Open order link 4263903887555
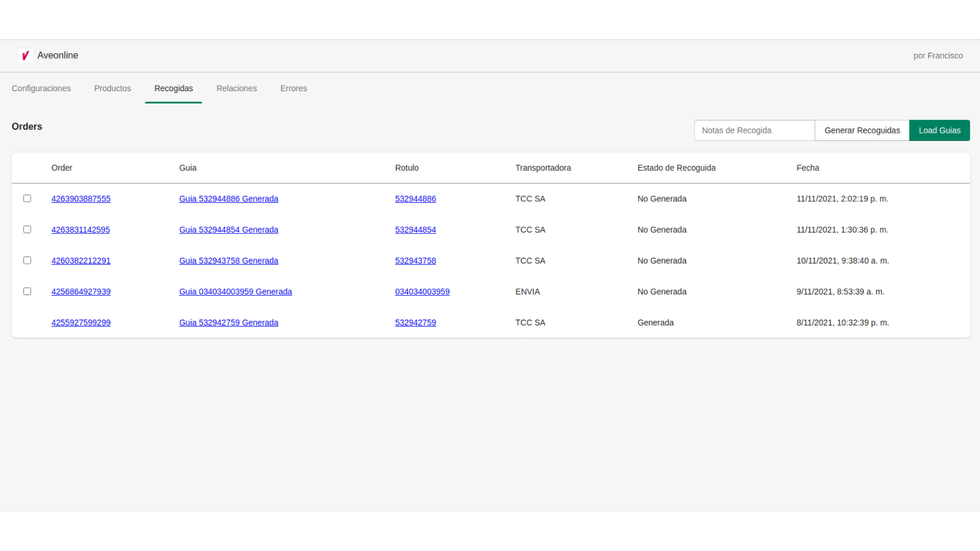Image resolution: width=980 pixels, height=551 pixels. (x=81, y=199)
